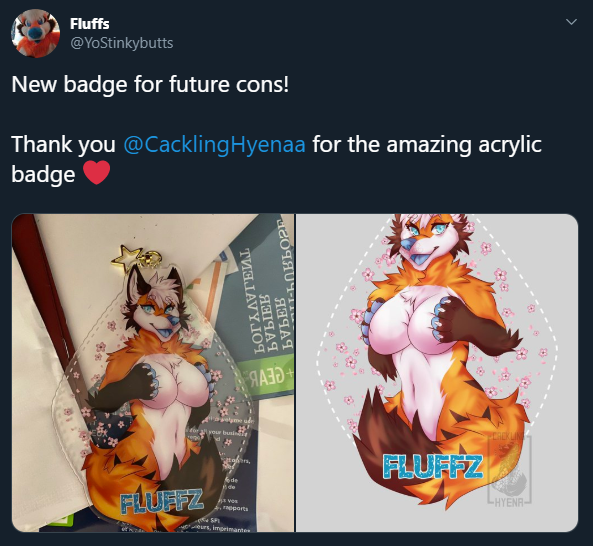Click the Cackling Hyena watermark logo
Image resolution: width=593 pixels, height=546 pixels.
[510, 471]
